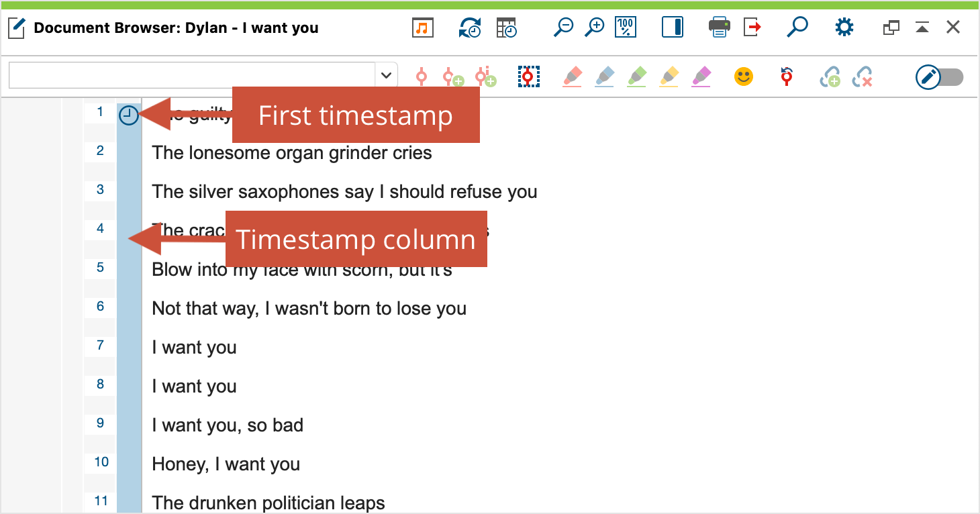Expand window with the undock icon
Image resolution: width=980 pixels, height=514 pixels.
[891, 27]
